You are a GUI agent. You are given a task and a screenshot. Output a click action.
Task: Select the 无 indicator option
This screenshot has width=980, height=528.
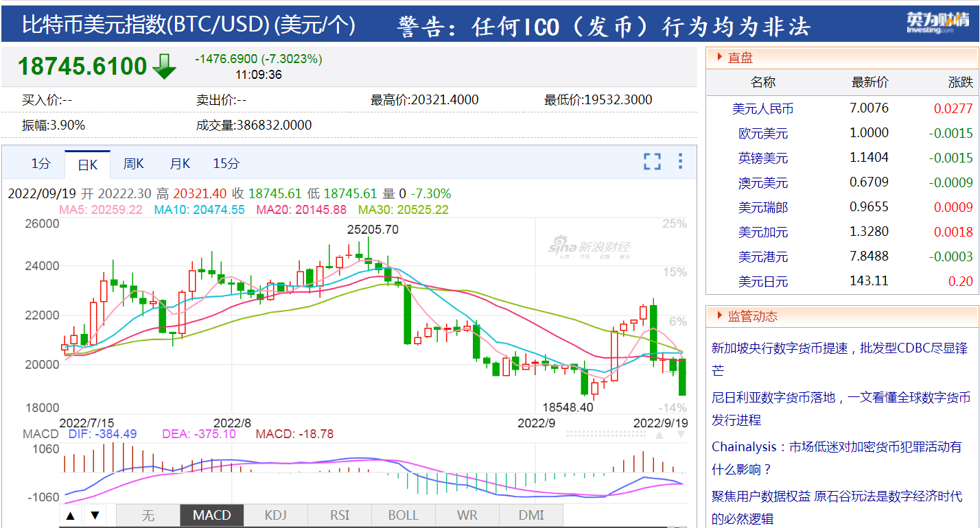148,515
